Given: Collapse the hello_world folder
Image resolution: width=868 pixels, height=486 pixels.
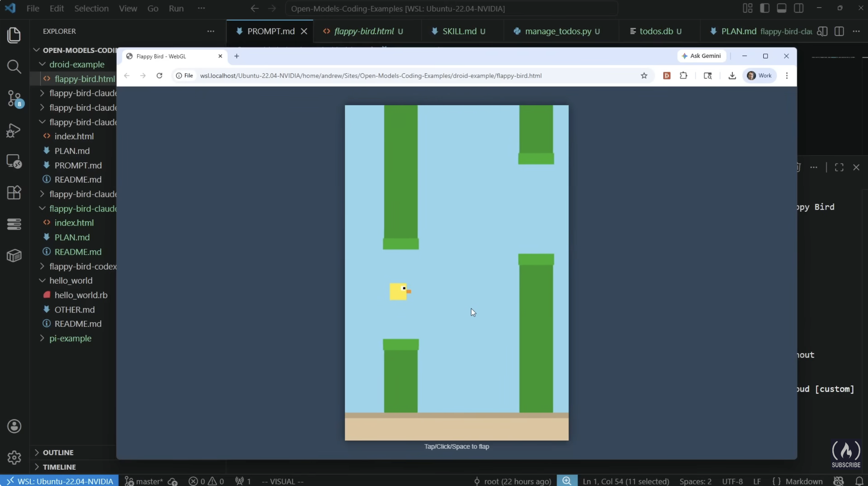Looking at the screenshot, I should [71, 281].
